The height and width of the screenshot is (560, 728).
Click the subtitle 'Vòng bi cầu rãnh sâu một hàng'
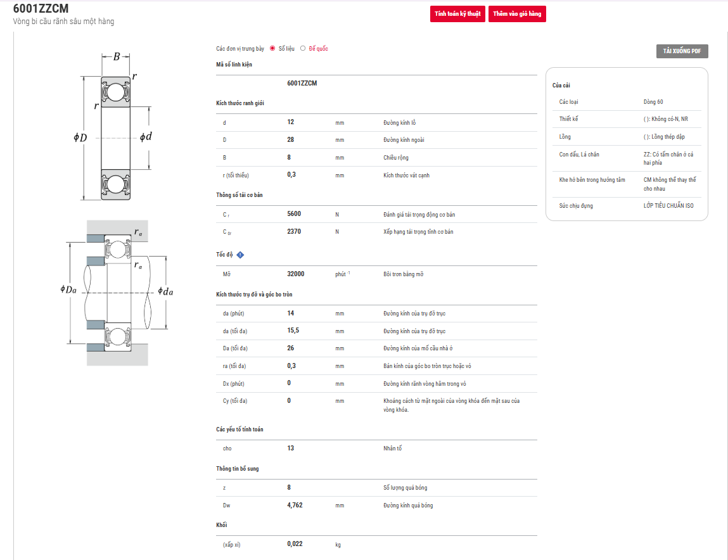[x=63, y=22]
